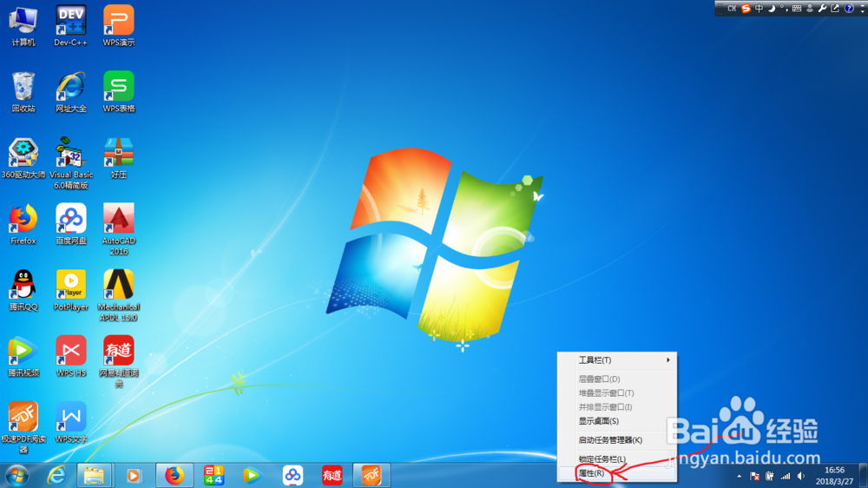The width and height of the screenshot is (868, 488).
Task: Select the Mechanical APDL 15.0 shortcut
Action: coord(118,295)
